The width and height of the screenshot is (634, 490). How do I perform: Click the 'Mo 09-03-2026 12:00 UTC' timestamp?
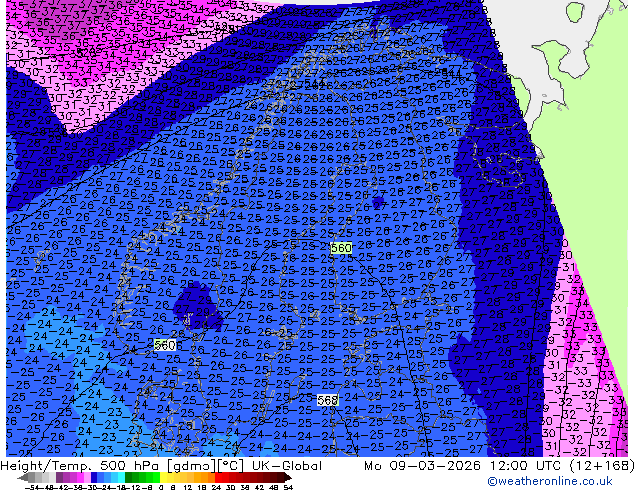tap(464, 466)
